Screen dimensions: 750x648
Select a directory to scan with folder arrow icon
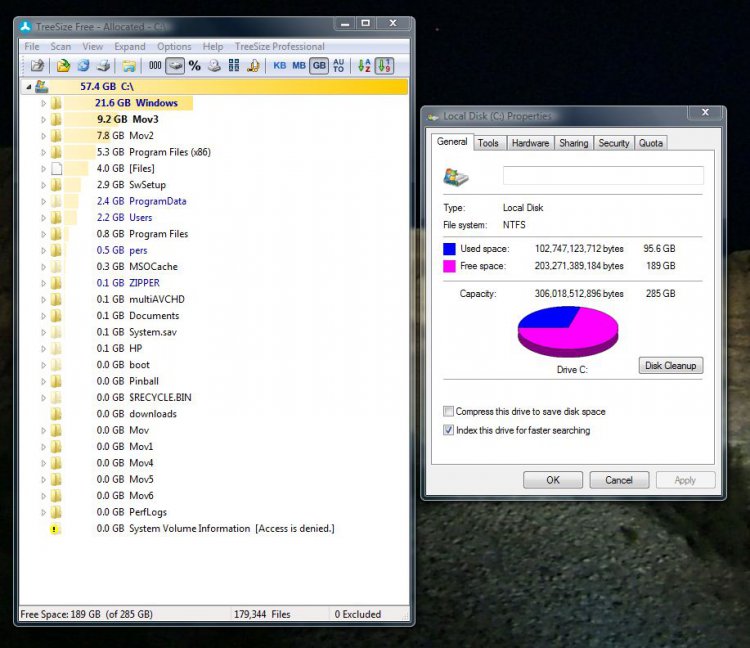pos(63,66)
